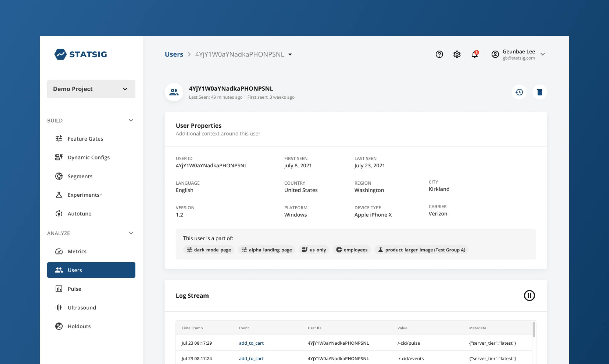Click the July 23, 2021 last seen date

tap(369, 165)
